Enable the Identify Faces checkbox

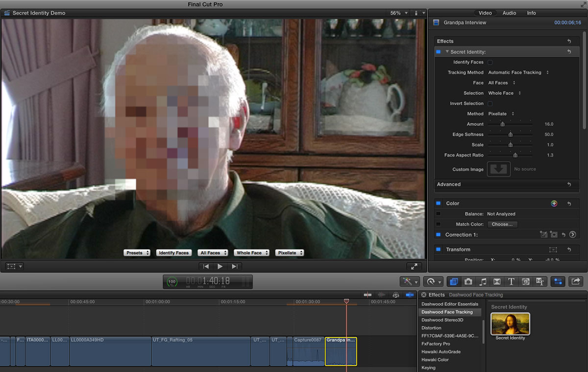pyautogui.click(x=490, y=62)
